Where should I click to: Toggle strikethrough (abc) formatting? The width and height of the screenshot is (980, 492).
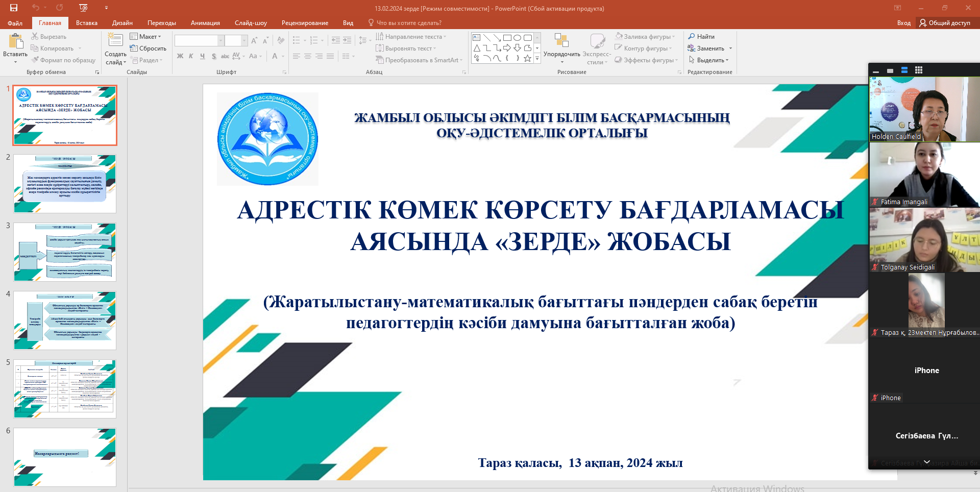(225, 56)
